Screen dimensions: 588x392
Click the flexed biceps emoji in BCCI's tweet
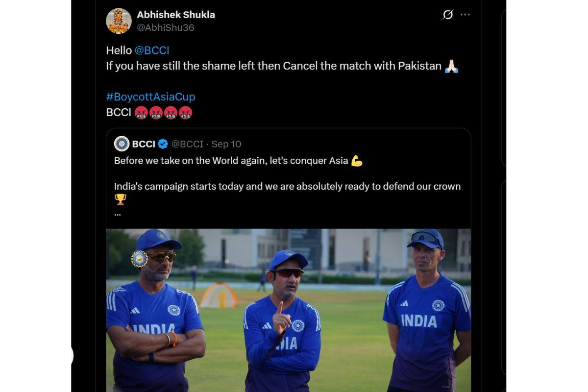click(357, 160)
